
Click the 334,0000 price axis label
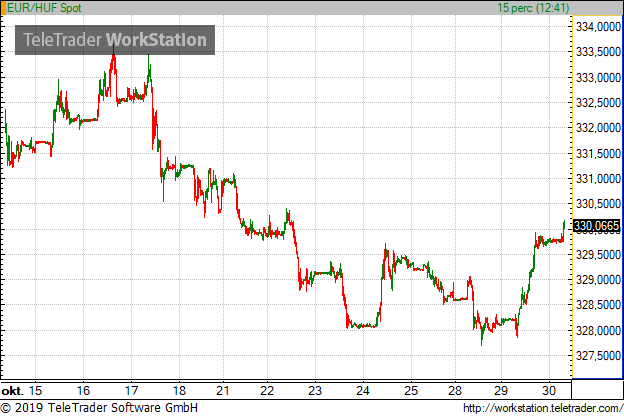click(598, 27)
